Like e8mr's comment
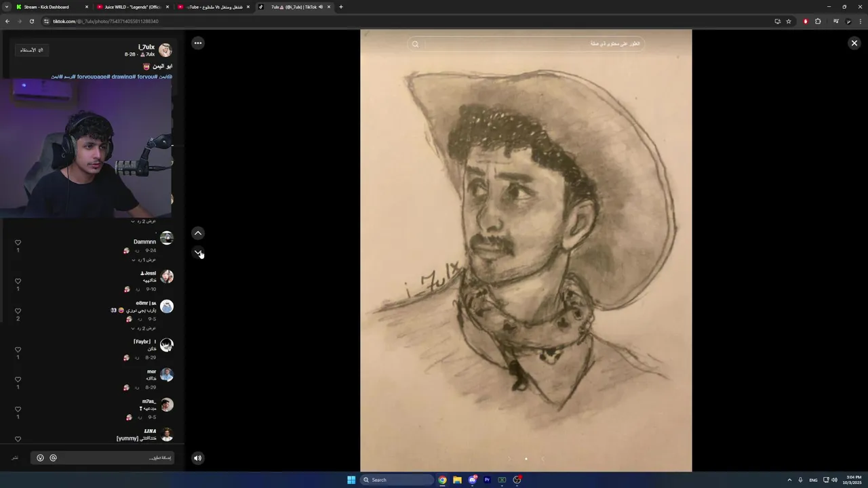The height and width of the screenshot is (488, 868). [18, 311]
